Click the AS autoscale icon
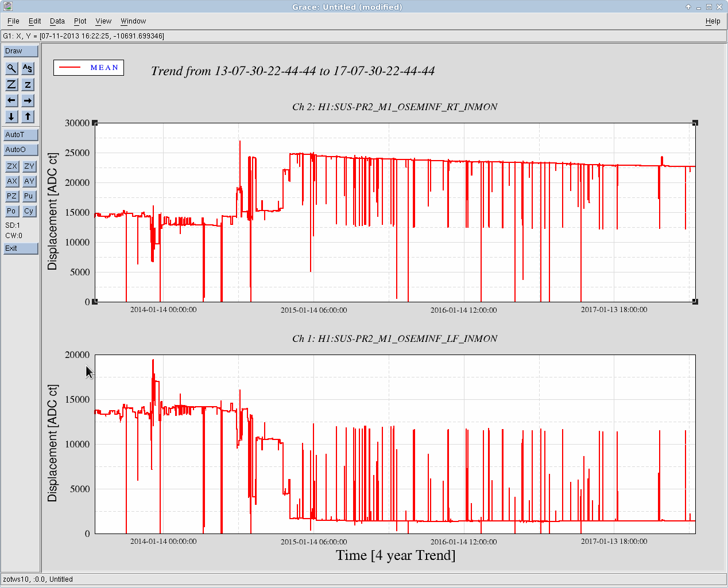The height and width of the screenshot is (588, 728). [28, 68]
